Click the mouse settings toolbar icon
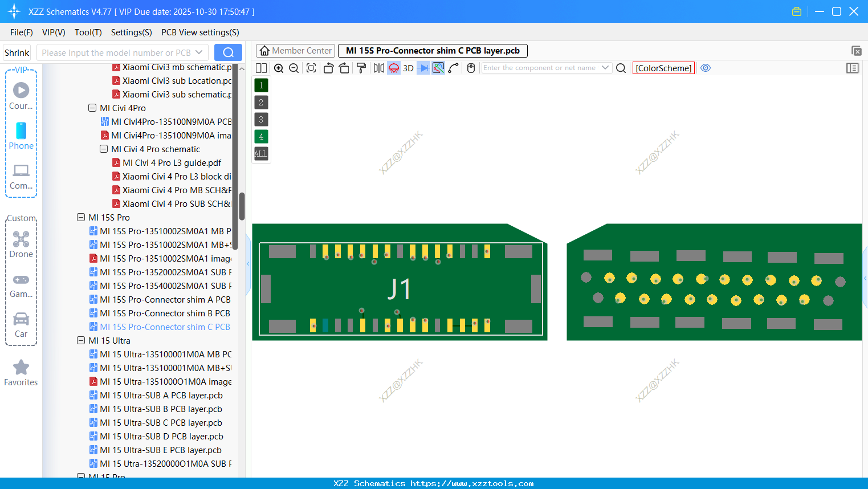Screen dimensions: 868x489 tap(471, 68)
